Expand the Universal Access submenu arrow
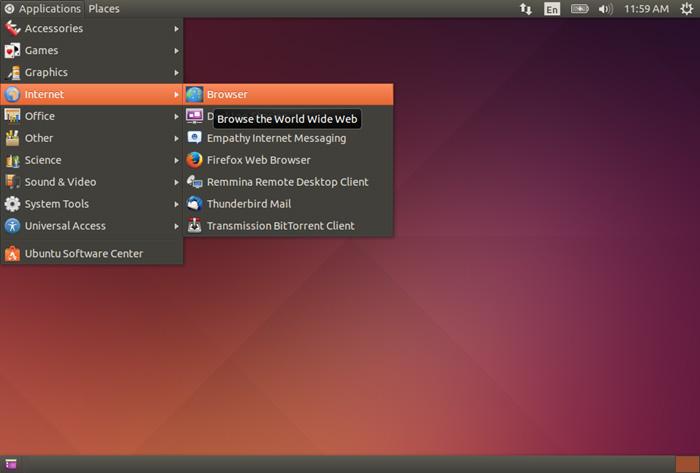700x473 pixels. 176,226
